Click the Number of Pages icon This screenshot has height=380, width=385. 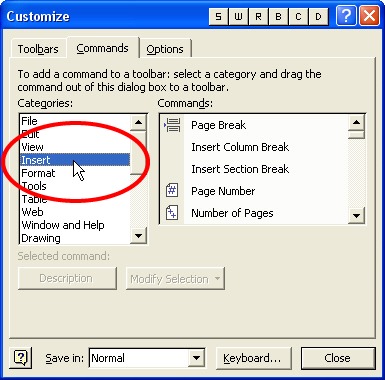pyautogui.click(x=172, y=213)
